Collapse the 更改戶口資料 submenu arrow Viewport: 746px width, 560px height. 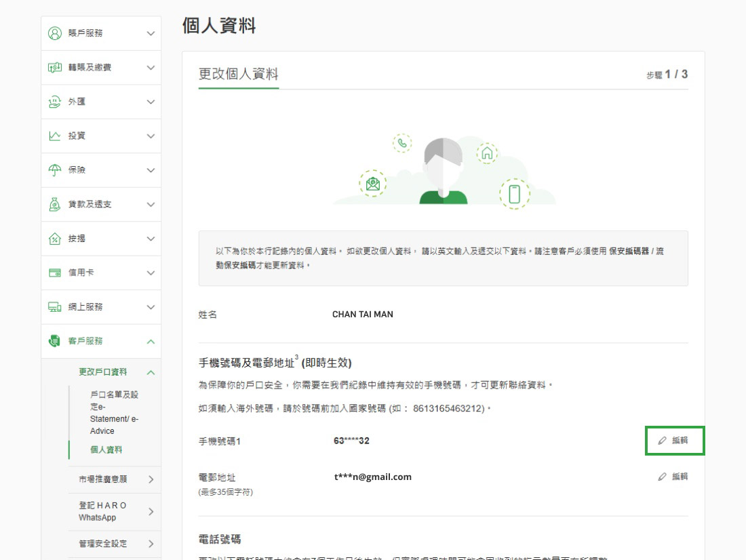pyautogui.click(x=151, y=372)
